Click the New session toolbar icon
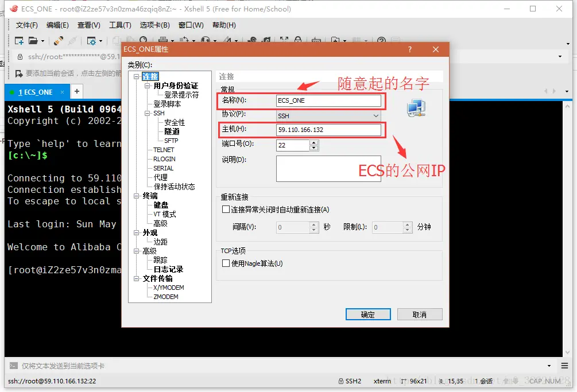 pos(19,41)
